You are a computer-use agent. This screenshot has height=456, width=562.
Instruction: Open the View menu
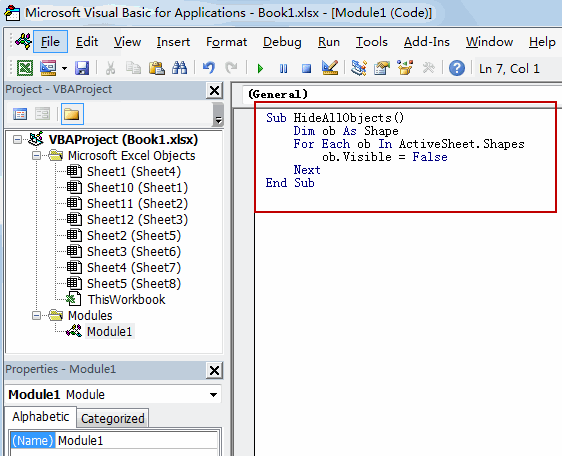tap(127, 42)
